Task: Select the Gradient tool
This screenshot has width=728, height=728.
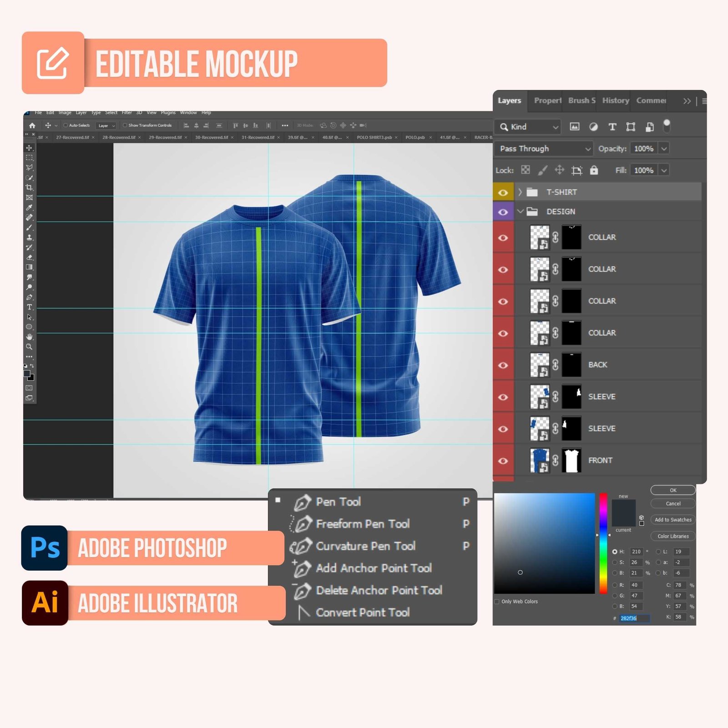Action: [29, 267]
